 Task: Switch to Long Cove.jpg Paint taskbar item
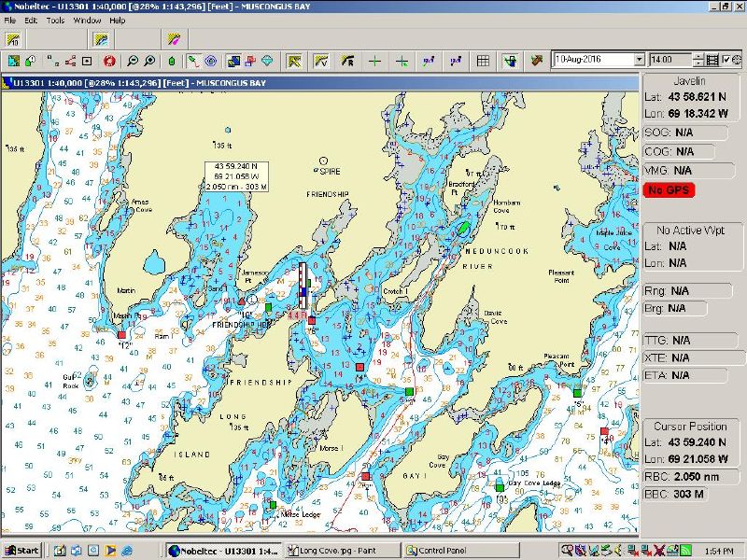[x=342, y=551]
